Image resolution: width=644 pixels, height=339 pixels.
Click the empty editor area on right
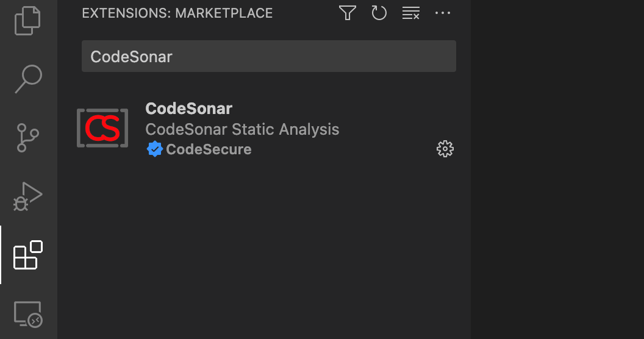click(x=557, y=169)
